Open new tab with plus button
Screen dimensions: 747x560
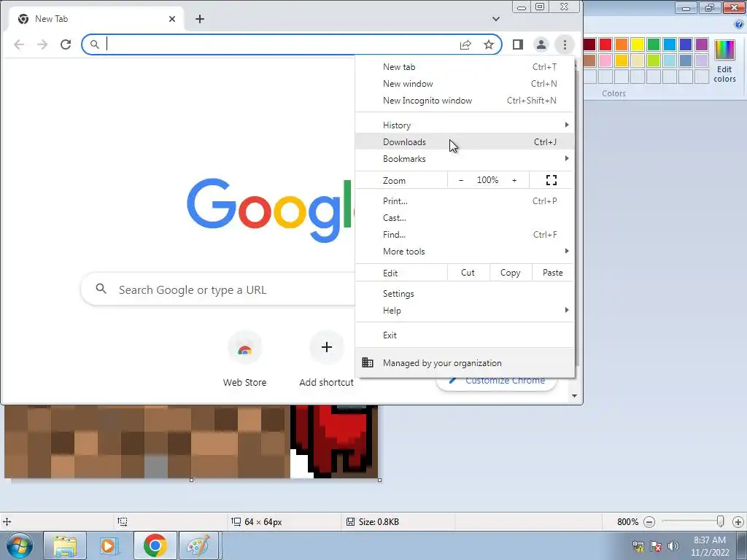(200, 19)
